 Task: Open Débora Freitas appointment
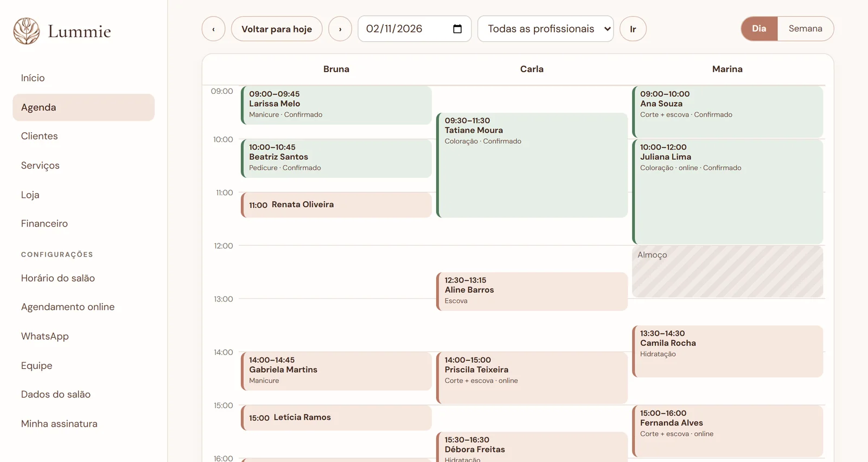click(532, 447)
